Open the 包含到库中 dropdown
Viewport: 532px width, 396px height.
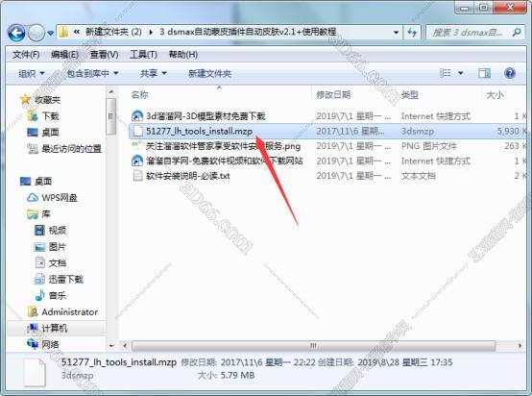pyautogui.click(x=92, y=73)
